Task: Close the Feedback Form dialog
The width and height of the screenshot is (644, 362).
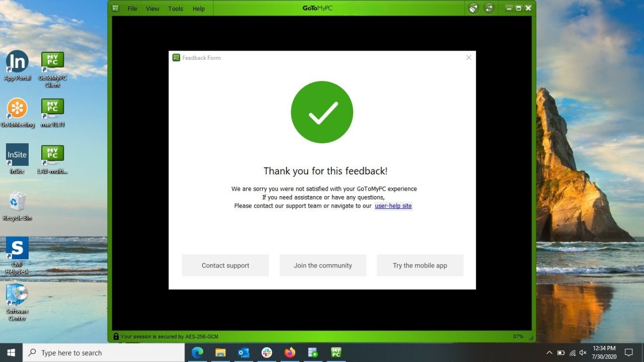Action: point(468,58)
